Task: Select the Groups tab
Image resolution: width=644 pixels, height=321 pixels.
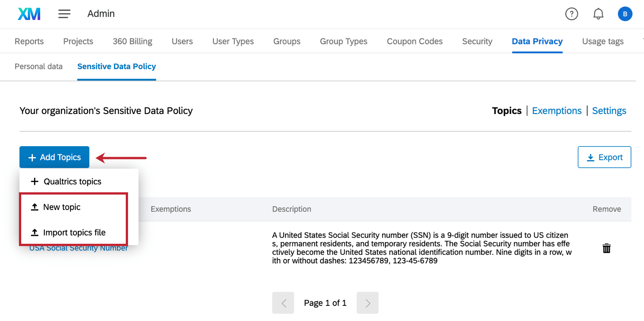Action: pyautogui.click(x=287, y=41)
